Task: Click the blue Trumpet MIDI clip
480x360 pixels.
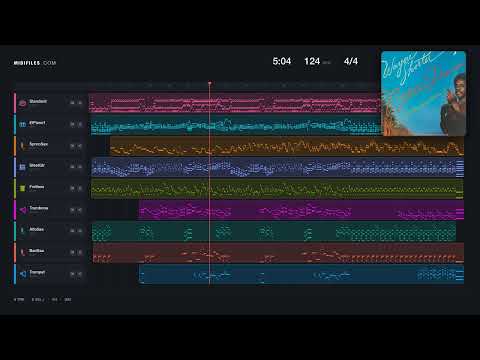Action: [301, 274]
